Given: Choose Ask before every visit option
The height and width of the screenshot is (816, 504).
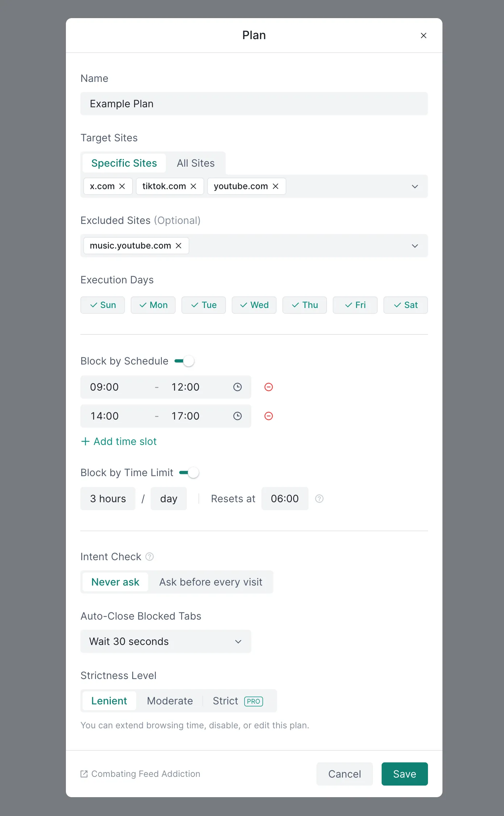Looking at the screenshot, I should (211, 582).
